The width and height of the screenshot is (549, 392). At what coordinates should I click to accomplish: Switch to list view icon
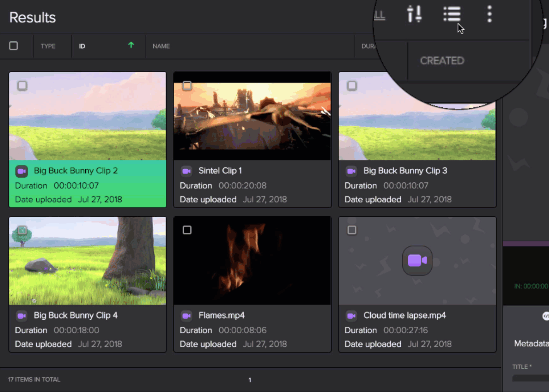pos(452,15)
